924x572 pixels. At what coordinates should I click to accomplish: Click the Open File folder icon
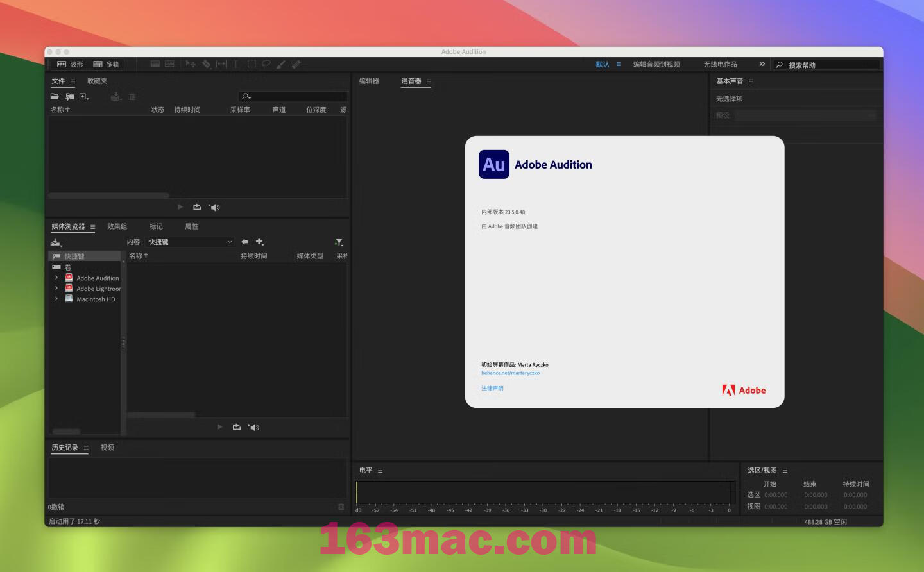point(55,97)
